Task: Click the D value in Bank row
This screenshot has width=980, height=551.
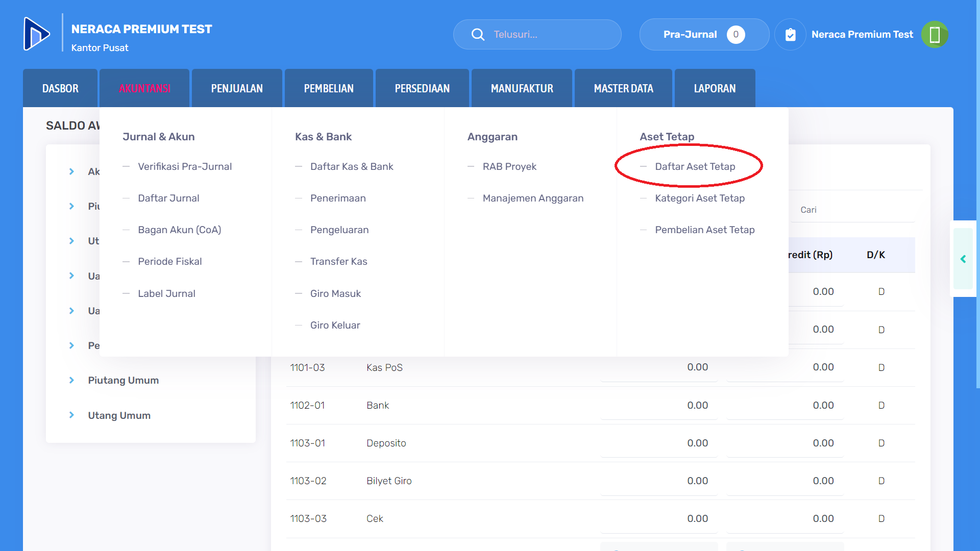Action: [x=881, y=405]
